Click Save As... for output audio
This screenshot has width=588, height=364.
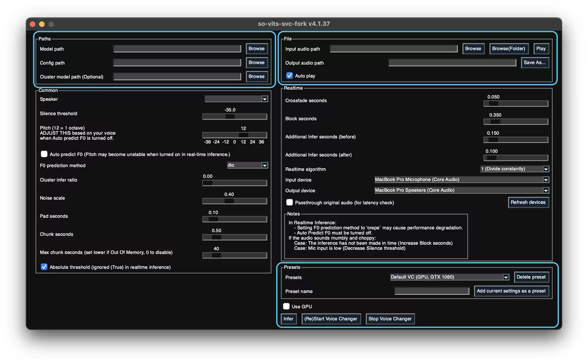(535, 63)
